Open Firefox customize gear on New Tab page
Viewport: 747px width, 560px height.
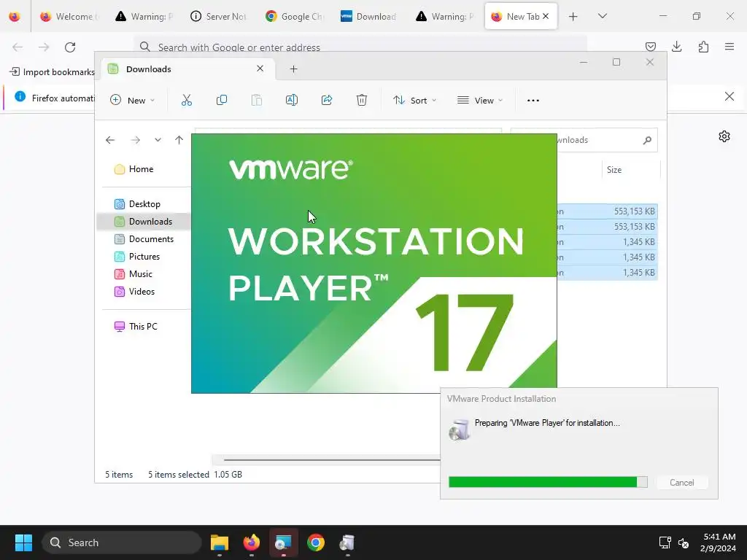pyautogui.click(x=724, y=136)
